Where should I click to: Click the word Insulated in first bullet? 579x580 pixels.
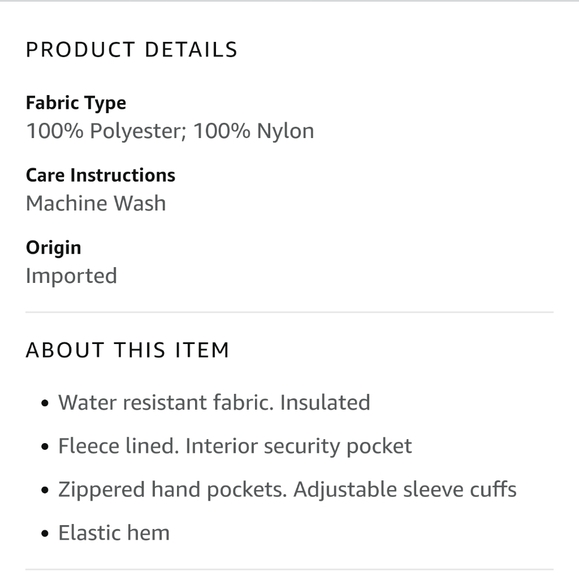point(325,402)
